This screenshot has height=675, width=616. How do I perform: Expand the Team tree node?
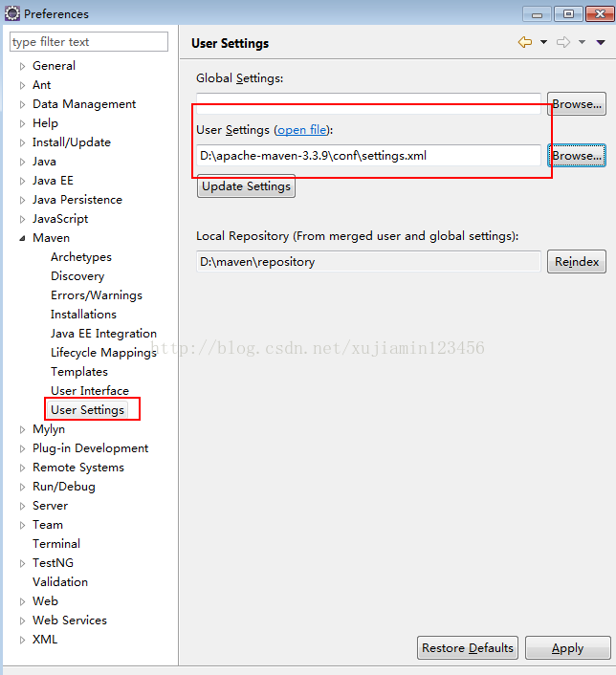click(x=22, y=525)
